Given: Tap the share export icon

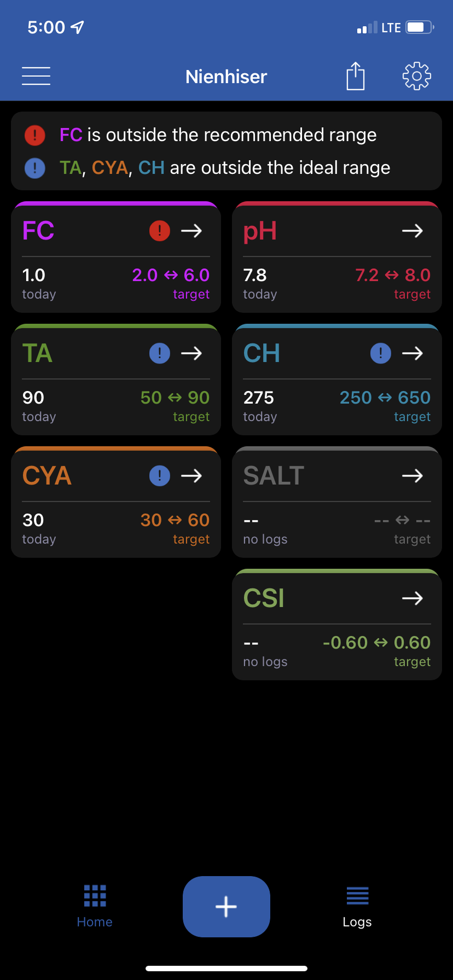Looking at the screenshot, I should pyautogui.click(x=356, y=76).
